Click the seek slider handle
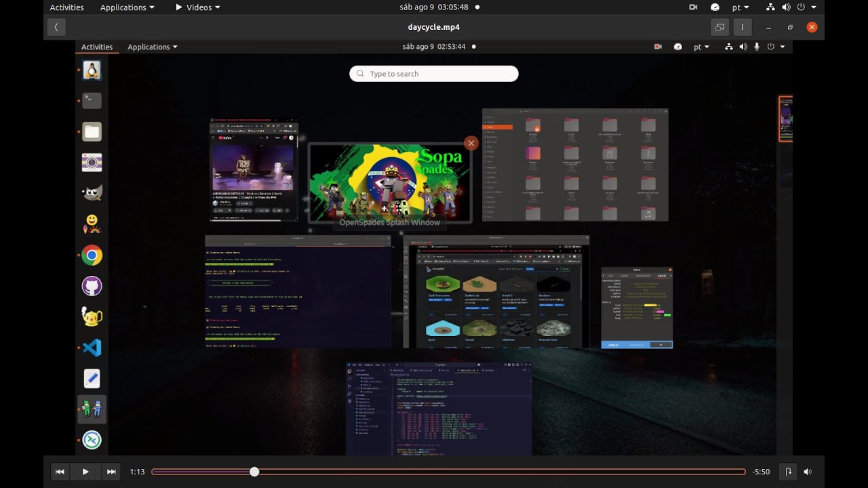 (254, 472)
